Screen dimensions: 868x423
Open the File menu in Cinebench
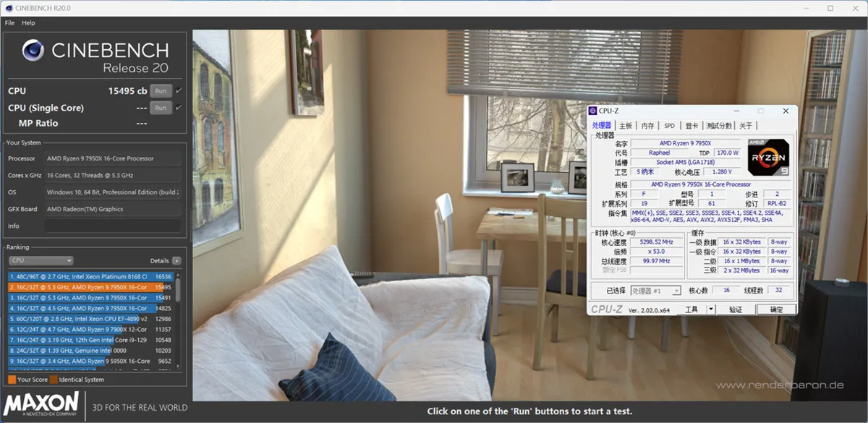[9, 23]
